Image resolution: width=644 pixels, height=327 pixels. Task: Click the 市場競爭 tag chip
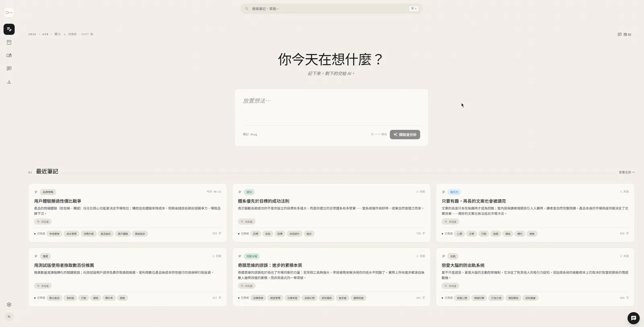coord(54,234)
